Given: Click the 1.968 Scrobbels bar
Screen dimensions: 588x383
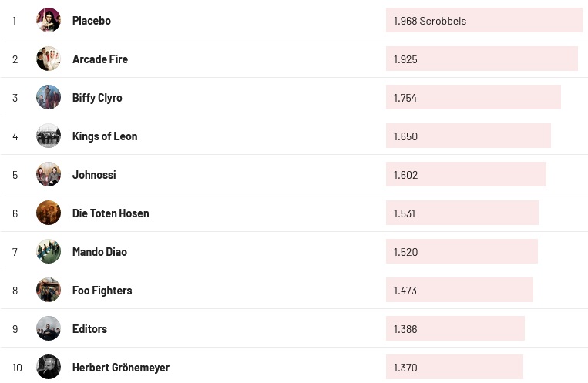Looking at the screenshot, I should click(483, 21).
